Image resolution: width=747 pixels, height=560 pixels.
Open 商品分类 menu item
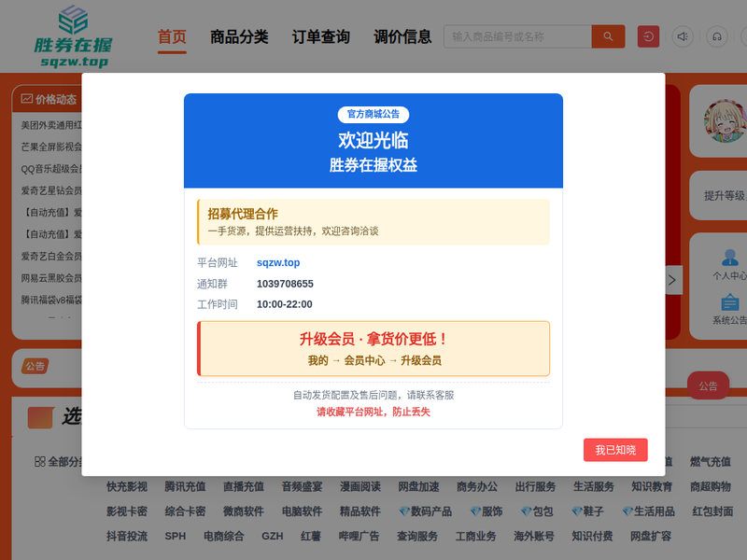[239, 36]
